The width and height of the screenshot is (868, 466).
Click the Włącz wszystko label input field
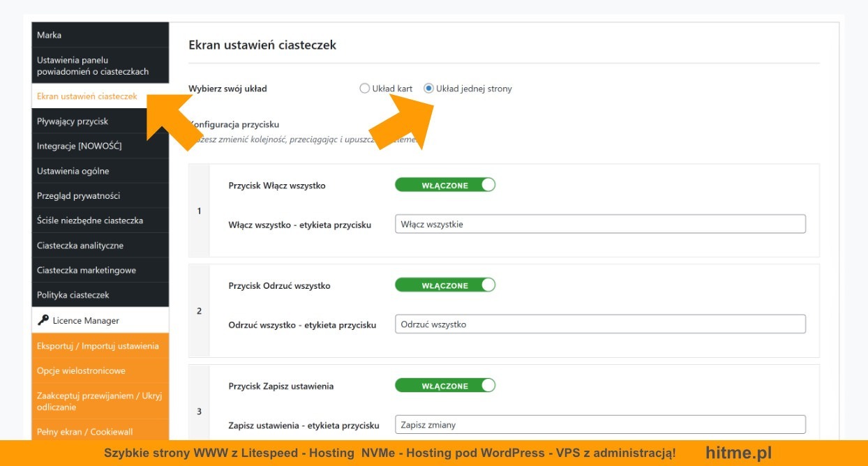(x=600, y=224)
